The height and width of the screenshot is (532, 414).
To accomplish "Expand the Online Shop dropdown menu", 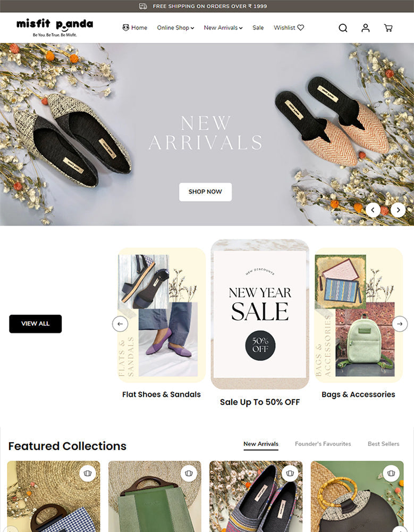I will [x=175, y=28].
